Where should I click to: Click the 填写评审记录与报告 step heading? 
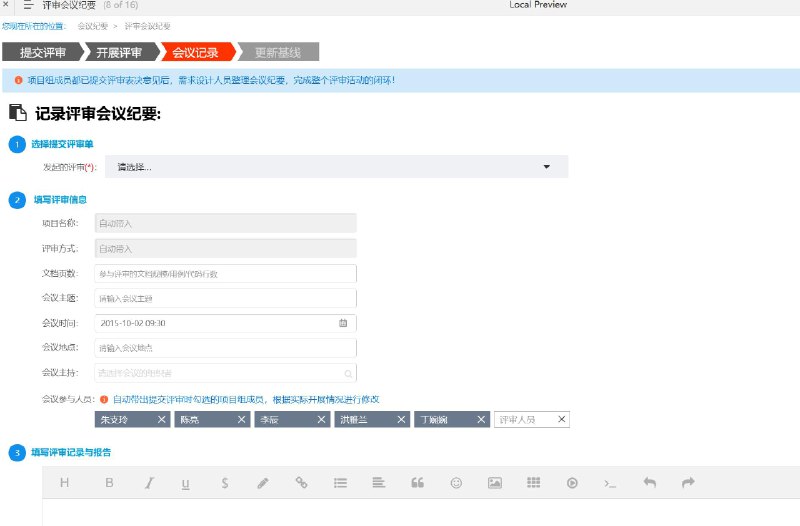click(71, 453)
